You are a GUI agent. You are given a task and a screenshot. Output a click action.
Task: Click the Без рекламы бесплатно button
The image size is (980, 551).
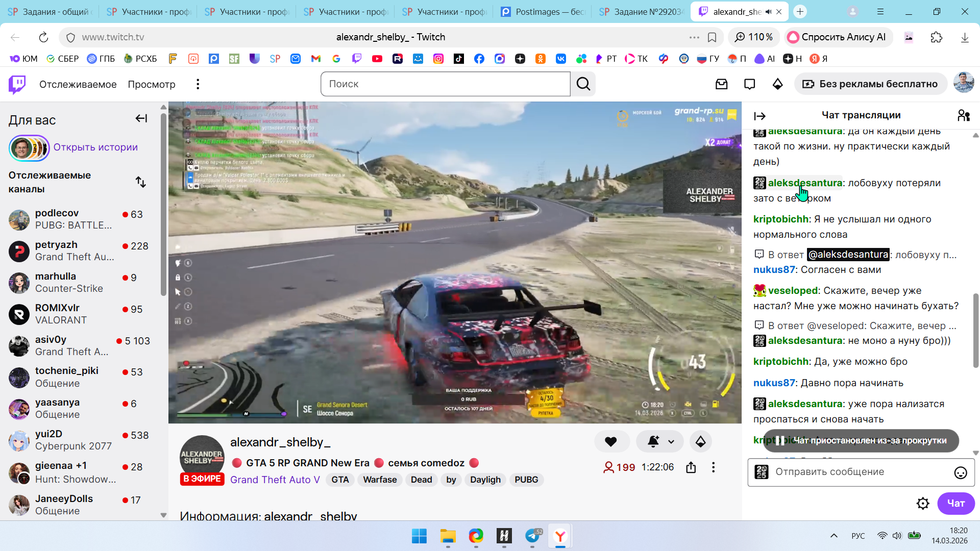coord(870,84)
